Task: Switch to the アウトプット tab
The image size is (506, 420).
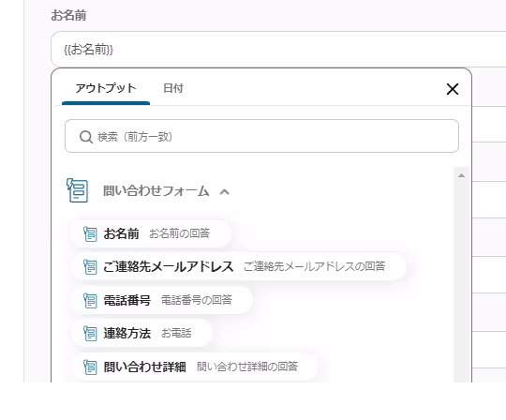Action: point(106,88)
